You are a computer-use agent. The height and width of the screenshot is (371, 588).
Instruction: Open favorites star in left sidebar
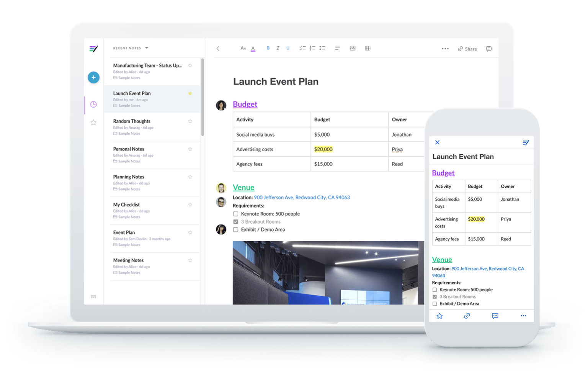pos(93,123)
